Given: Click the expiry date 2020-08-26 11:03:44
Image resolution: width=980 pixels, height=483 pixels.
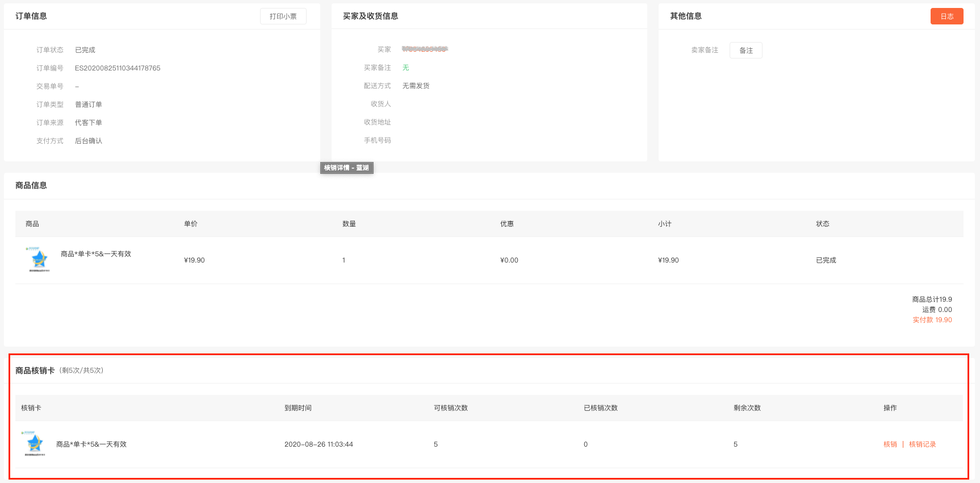Looking at the screenshot, I should click(319, 444).
